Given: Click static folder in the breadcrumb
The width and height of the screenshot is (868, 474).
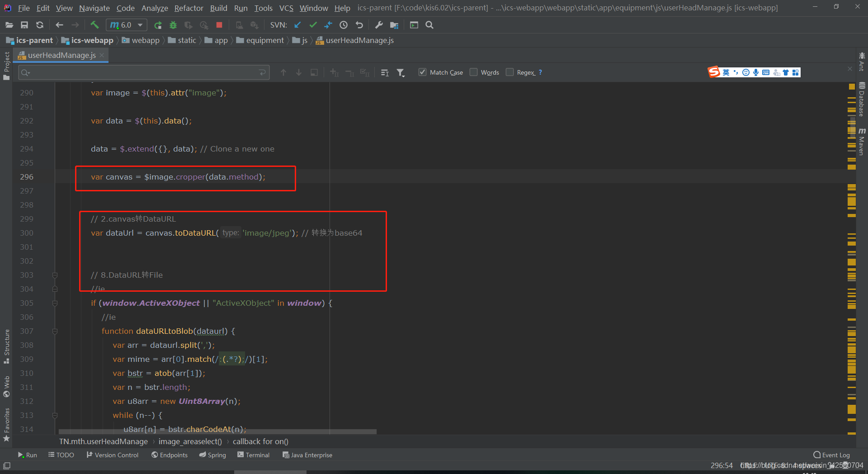Looking at the screenshot, I should click(182, 40).
